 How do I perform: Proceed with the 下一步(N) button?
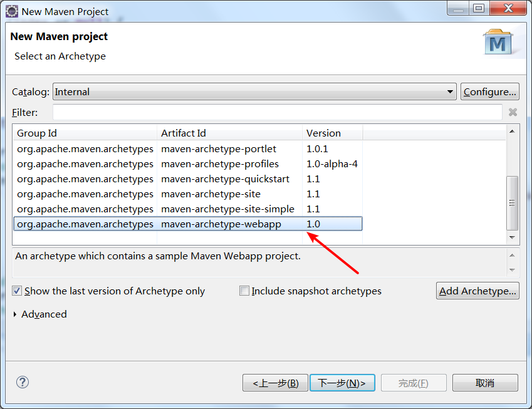click(x=342, y=383)
